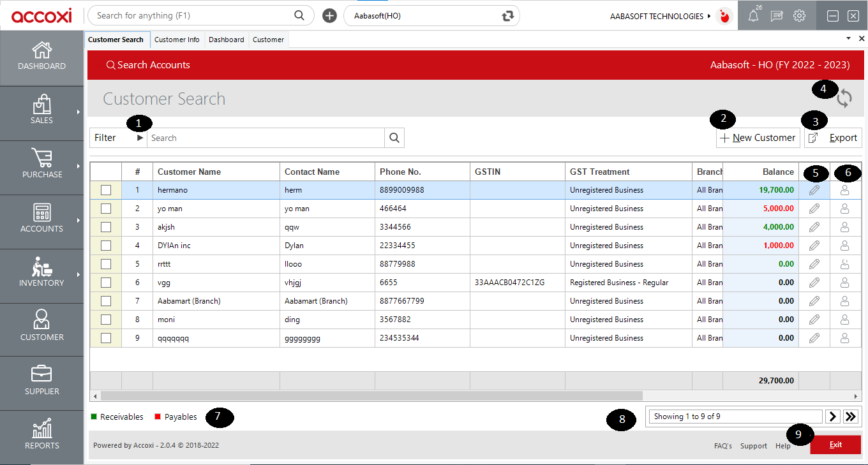This screenshot has height=465, width=868.
Task: Click the Export button
Action: click(832, 138)
